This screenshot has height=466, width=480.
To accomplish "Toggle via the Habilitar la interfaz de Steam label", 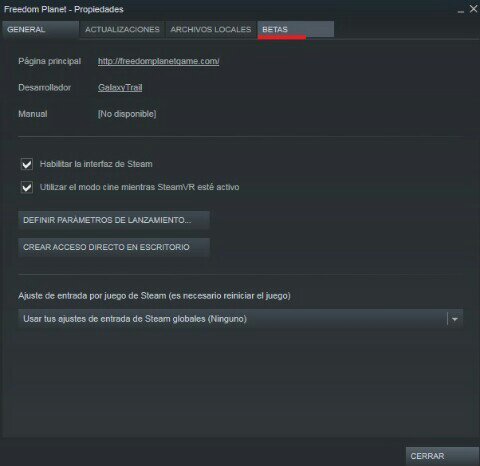I will 96,164.
